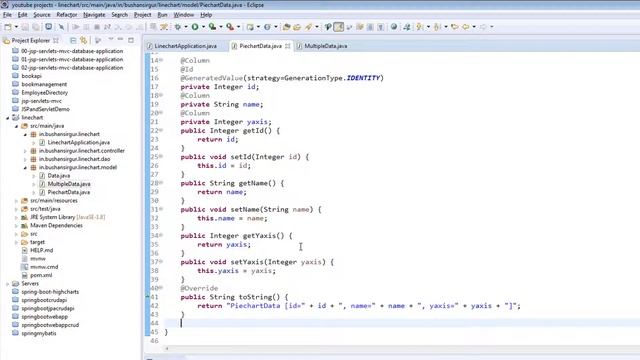Place cursor on empty line 44
Image resolution: width=640 pixels, height=360 pixels.
tap(402, 323)
